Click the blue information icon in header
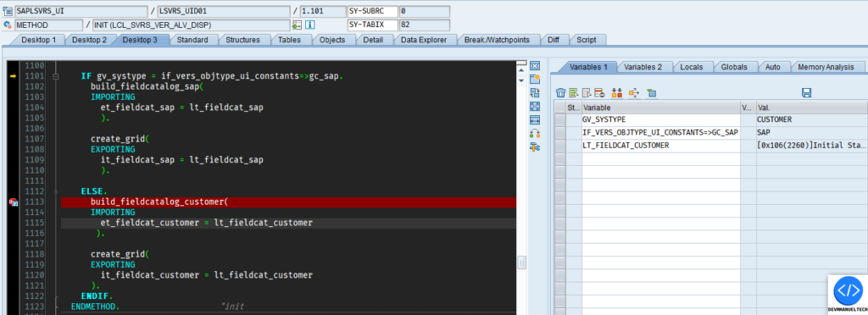The height and width of the screenshot is (315, 868). point(310,25)
